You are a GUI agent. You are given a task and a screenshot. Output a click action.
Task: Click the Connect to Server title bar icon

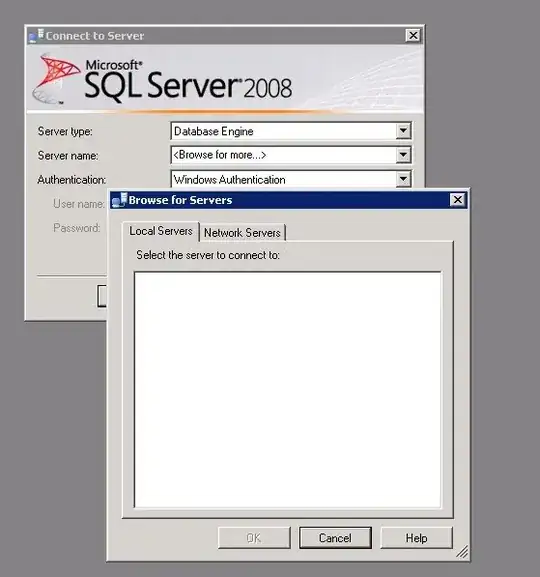pyautogui.click(x=36, y=36)
